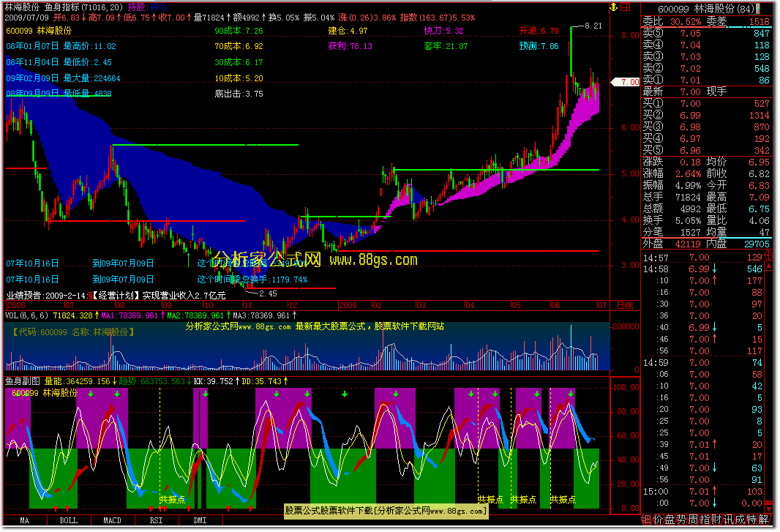This screenshot has width=780, height=532.
Task: Click the 内盘 29705 value
Action: [x=757, y=244]
